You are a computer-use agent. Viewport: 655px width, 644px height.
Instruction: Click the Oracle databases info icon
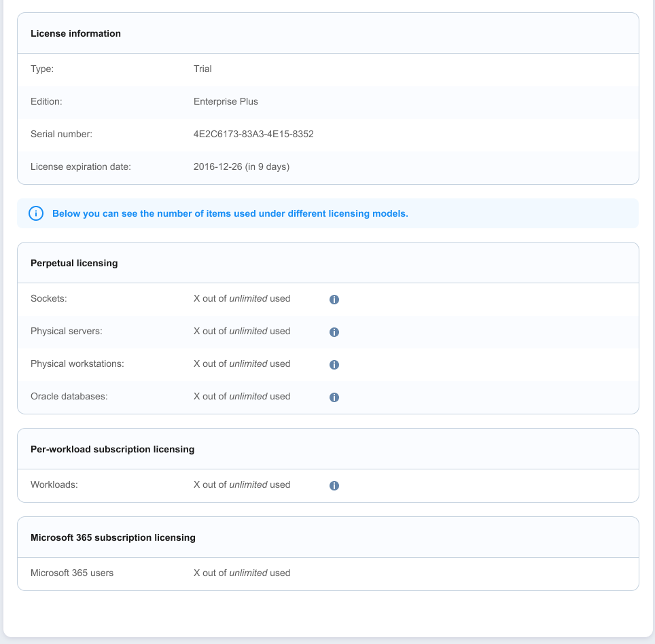pos(334,397)
